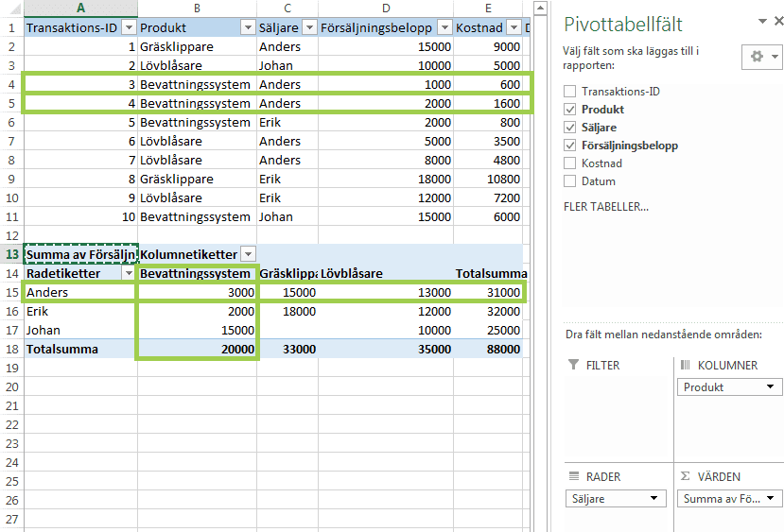Select column D header
This screenshot has width=784, height=532.
coord(386,8)
